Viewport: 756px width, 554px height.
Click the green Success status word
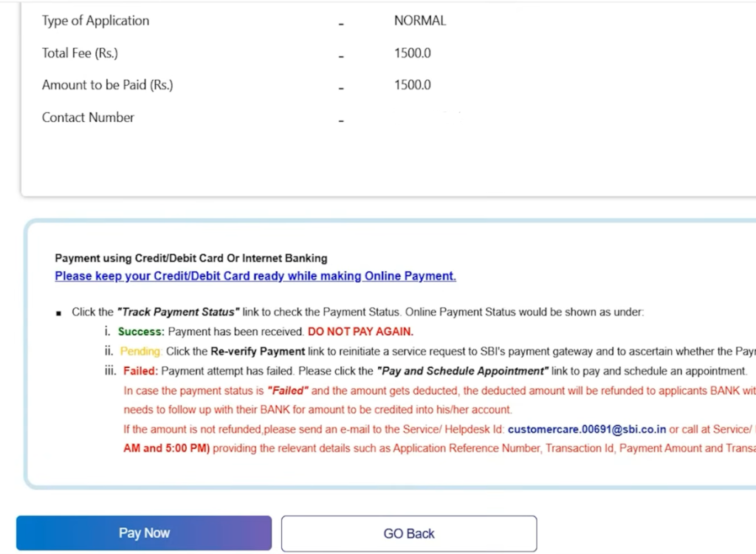coord(140,332)
